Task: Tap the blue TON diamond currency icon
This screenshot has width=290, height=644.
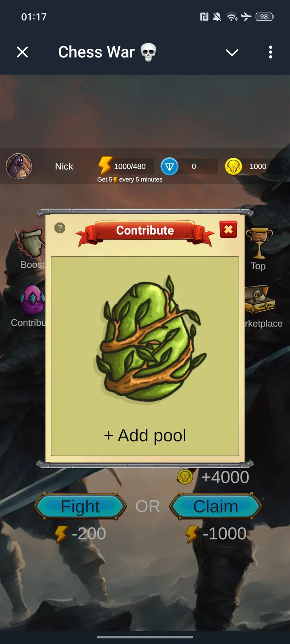Action: coord(169,166)
